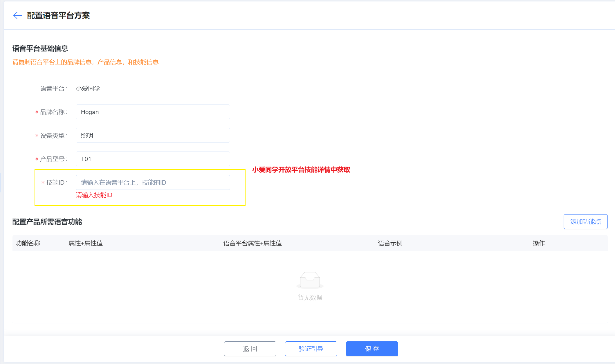Click the blue 保存 button

pyautogui.click(x=372, y=349)
